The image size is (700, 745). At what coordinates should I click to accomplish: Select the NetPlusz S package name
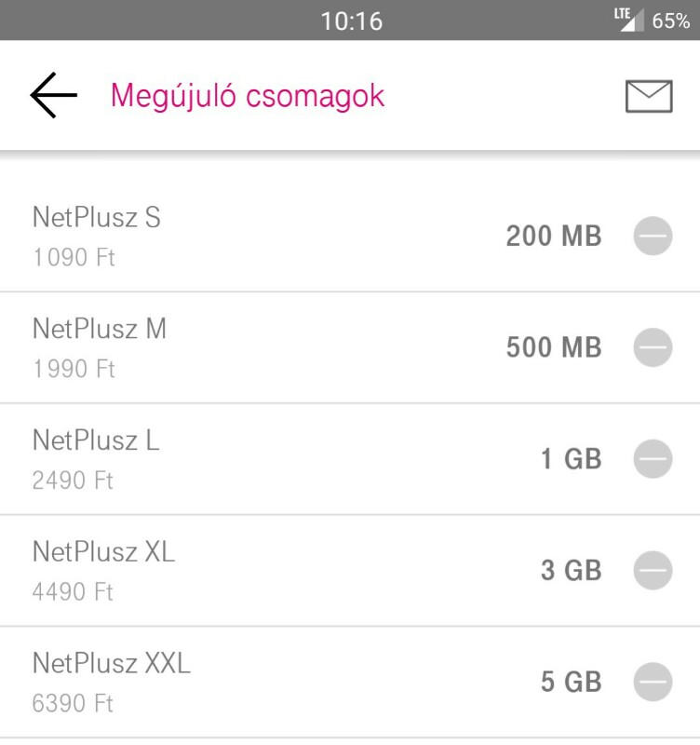pos(97,218)
